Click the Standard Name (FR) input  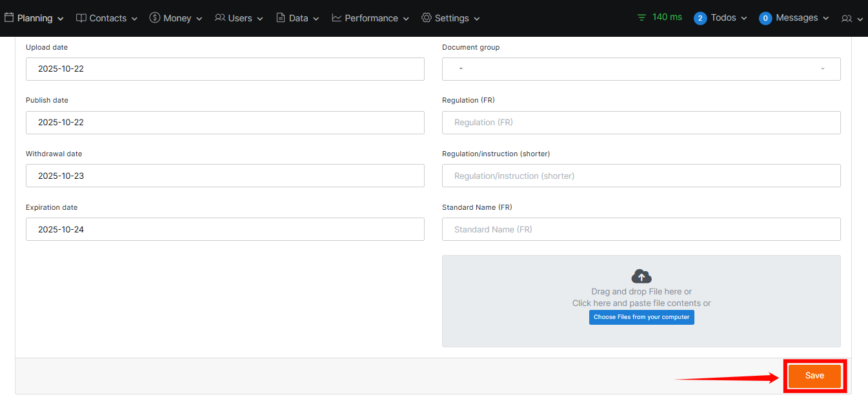click(x=641, y=229)
